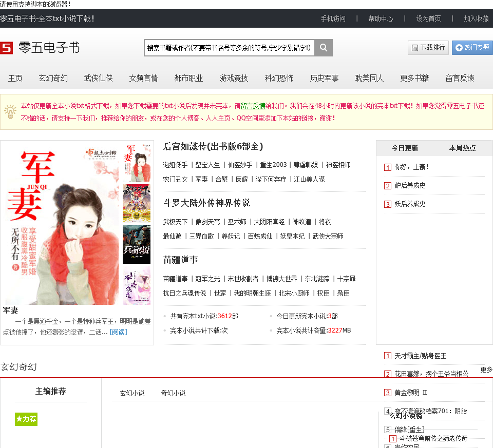Click green ★力荐 badge
Image resolution: width=493 pixels, height=448 pixels.
coord(26,419)
